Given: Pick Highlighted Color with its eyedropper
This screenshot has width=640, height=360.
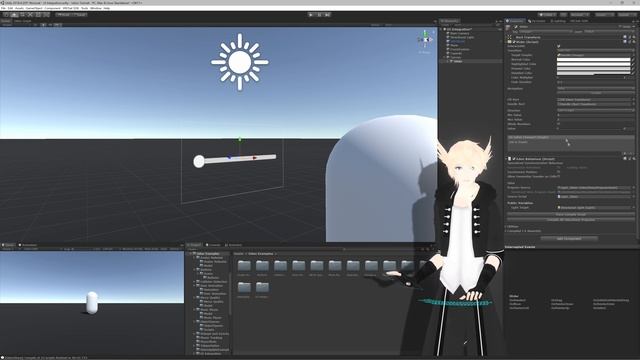Looking at the screenshot, I should click(x=633, y=64).
